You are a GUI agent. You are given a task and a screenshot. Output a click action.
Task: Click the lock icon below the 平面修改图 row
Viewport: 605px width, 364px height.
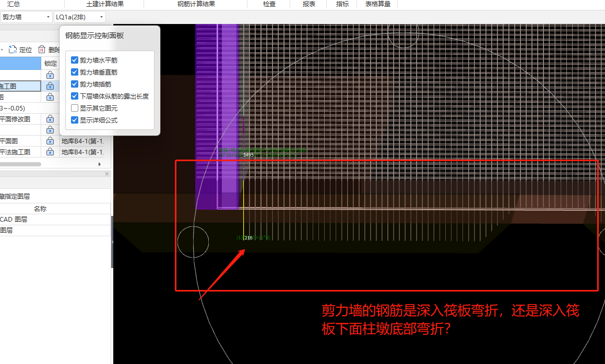click(x=50, y=129)
